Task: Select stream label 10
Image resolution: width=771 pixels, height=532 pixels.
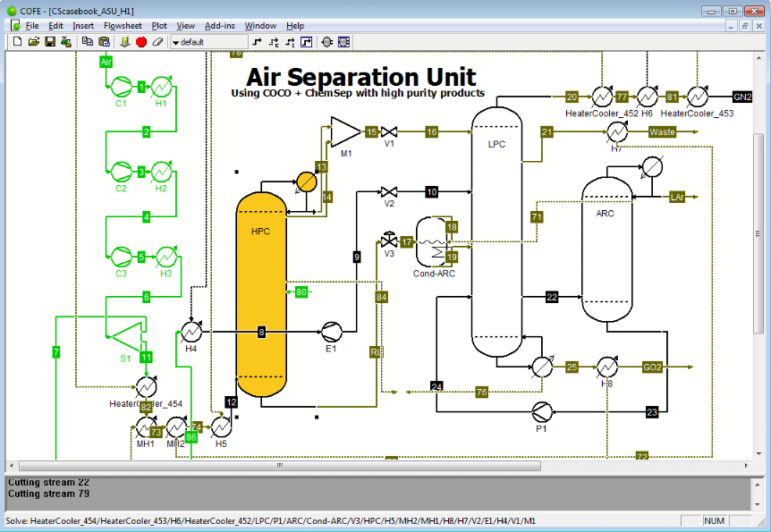Action: (432, 191)
